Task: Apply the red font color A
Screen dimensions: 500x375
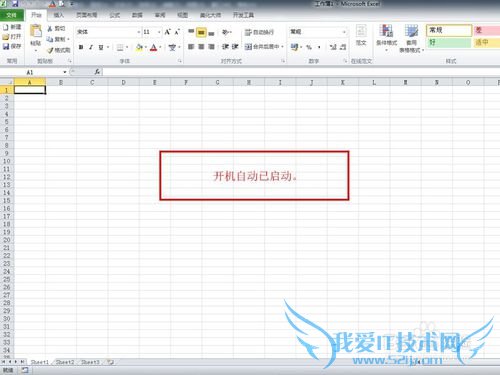Action: coord(153,47)
